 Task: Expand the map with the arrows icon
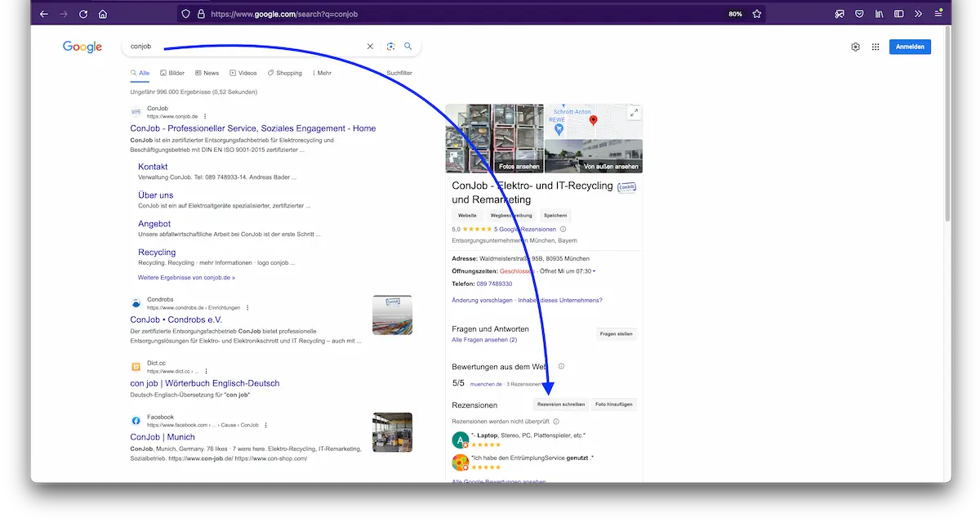coord(633,113)
